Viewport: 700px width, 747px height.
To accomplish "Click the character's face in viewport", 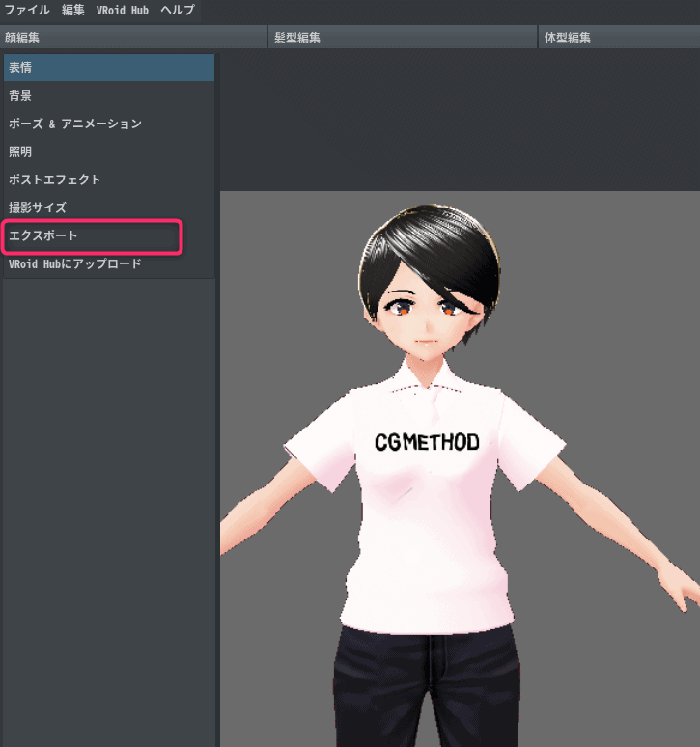I will (x=424, y=323).
